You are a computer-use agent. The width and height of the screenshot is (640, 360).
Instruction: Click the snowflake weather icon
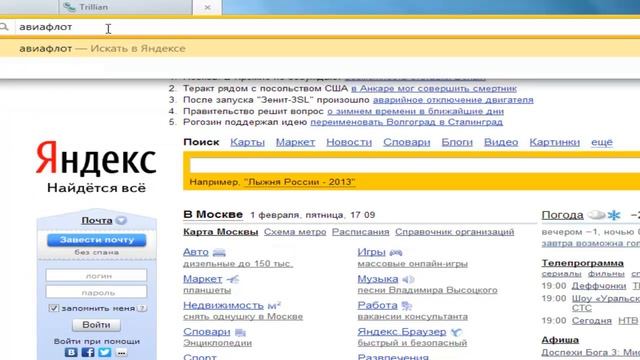click(x=614, y=215)
